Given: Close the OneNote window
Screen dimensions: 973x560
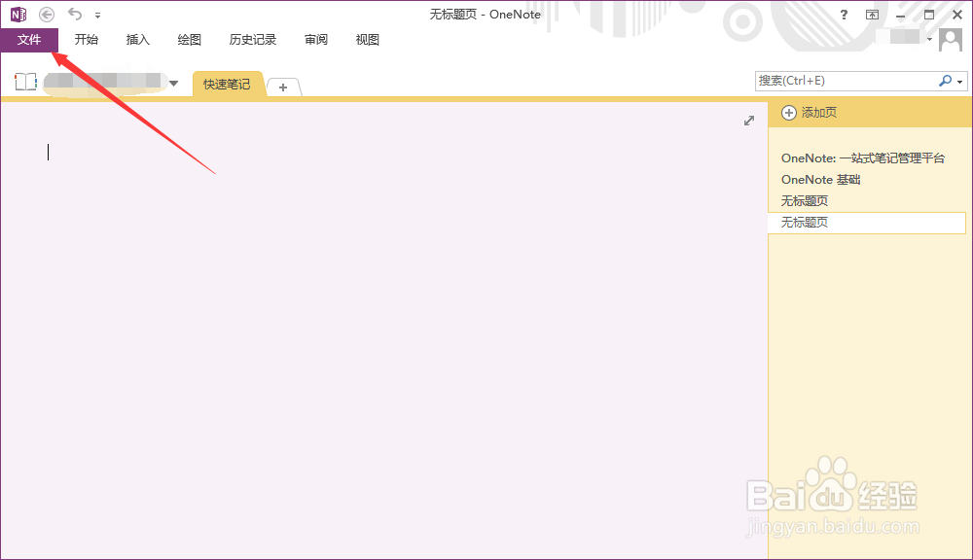Looking at the screenshot, I should click(x=957, y=15).
